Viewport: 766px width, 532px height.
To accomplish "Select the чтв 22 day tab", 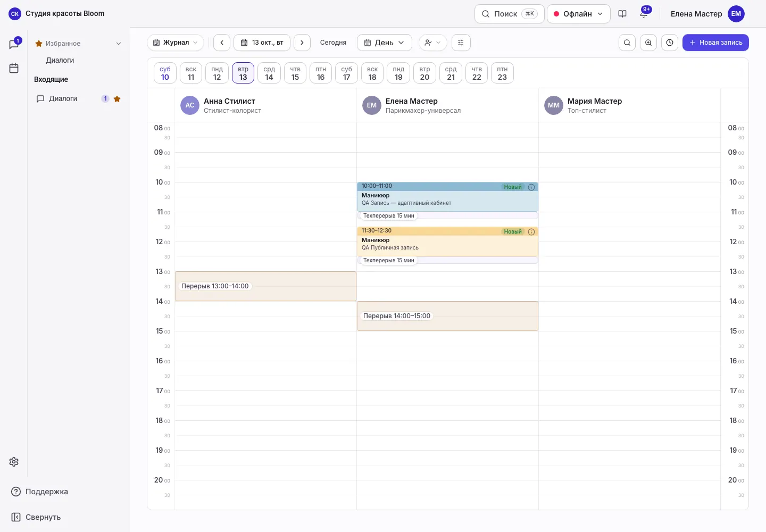I will pos(477,73).
